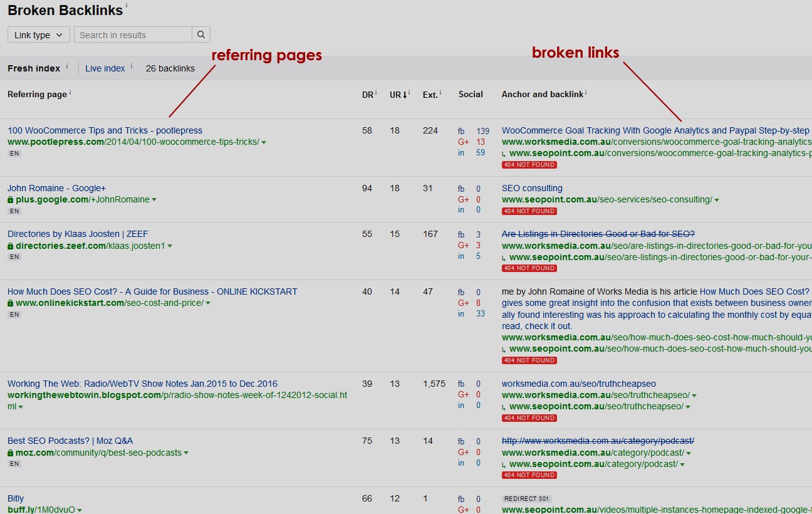Expand the directories.zeef.com URL dropdown arrow
812x514 pixels.
169,246
